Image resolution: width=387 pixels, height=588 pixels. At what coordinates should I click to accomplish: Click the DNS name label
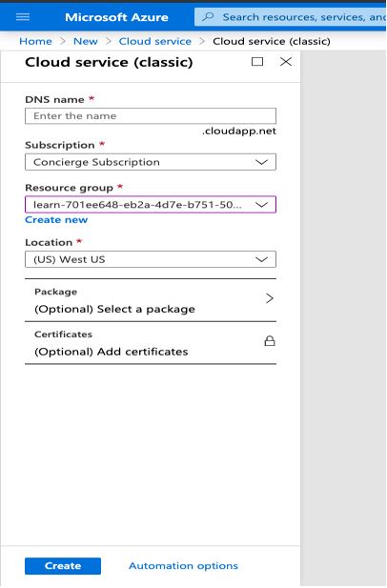[x=54, y=100]
